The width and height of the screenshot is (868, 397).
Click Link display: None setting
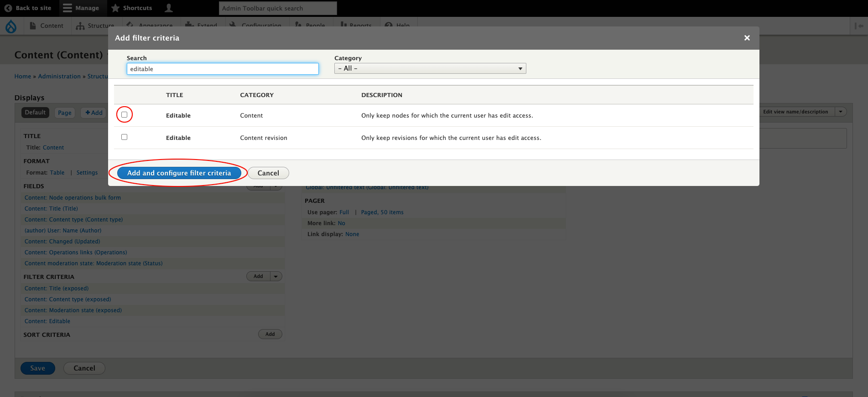tap(352, 234)
